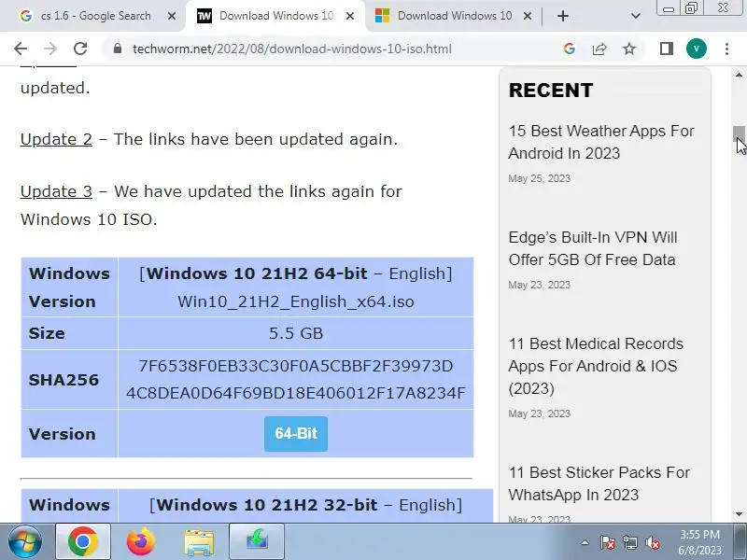Click the scrollbar down arrow
This screenshot has width=747, height=560.
(x=739, y=514)
